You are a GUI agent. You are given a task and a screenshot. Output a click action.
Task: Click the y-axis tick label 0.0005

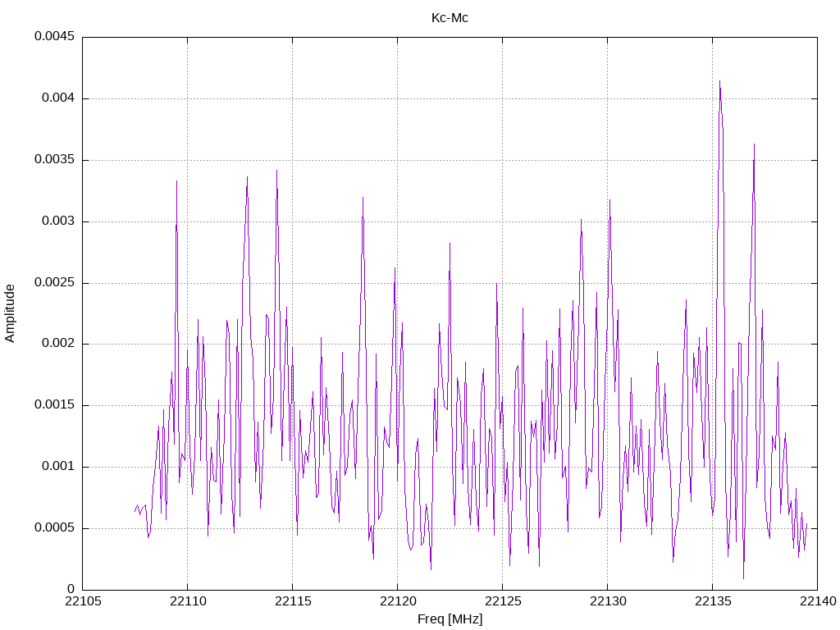55,527
